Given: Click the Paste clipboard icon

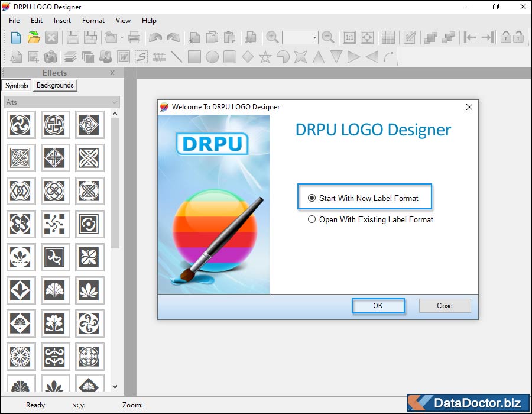Looking at the screenshot, I should (x=230, y=37).
